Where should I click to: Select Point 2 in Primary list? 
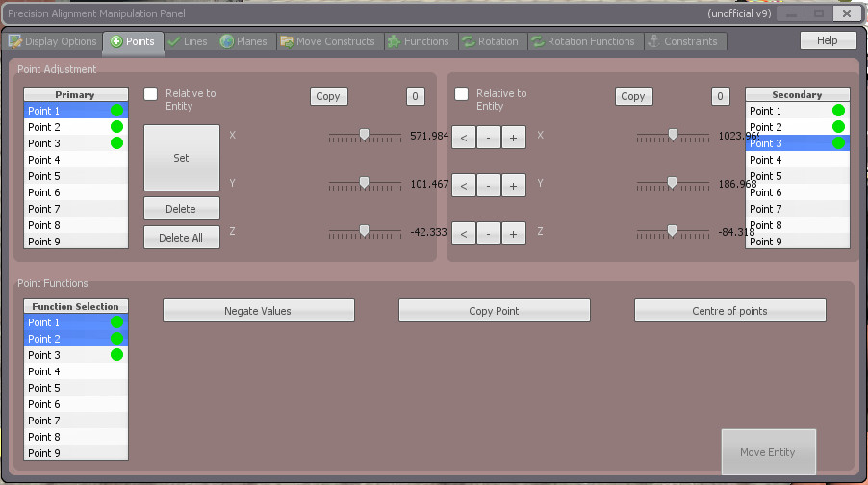click(76, 127)
